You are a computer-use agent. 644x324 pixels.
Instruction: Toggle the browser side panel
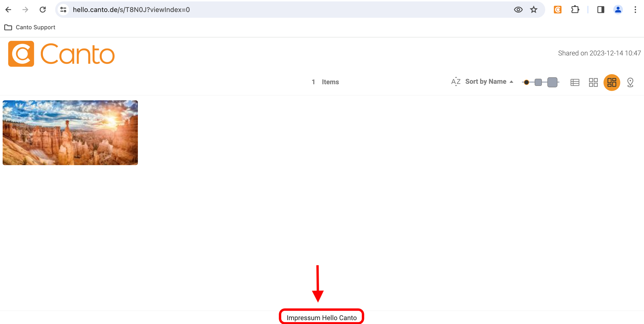tap(601, 10)
